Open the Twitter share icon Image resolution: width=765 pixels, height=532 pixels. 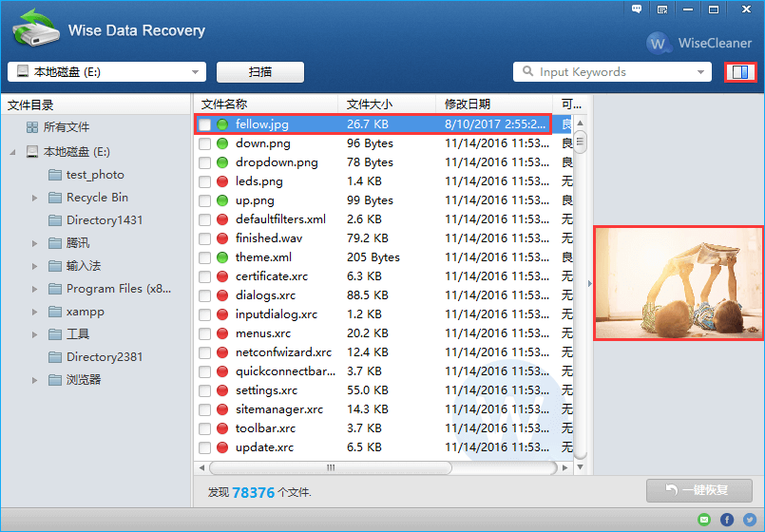[x=749, y=520]
